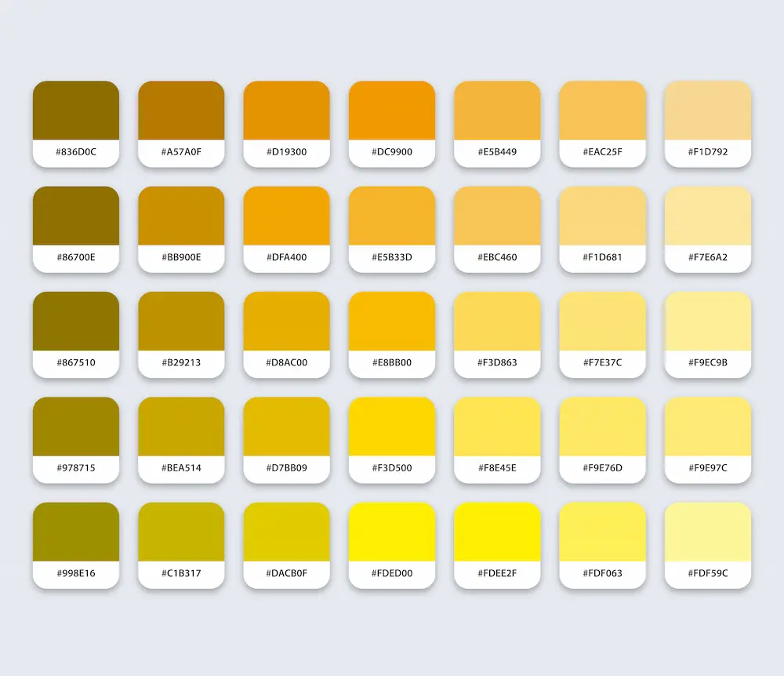The height and width of the screenshot is (676, 784).
Task: Select the #F9E76D swatch
Action: [602, 427]
